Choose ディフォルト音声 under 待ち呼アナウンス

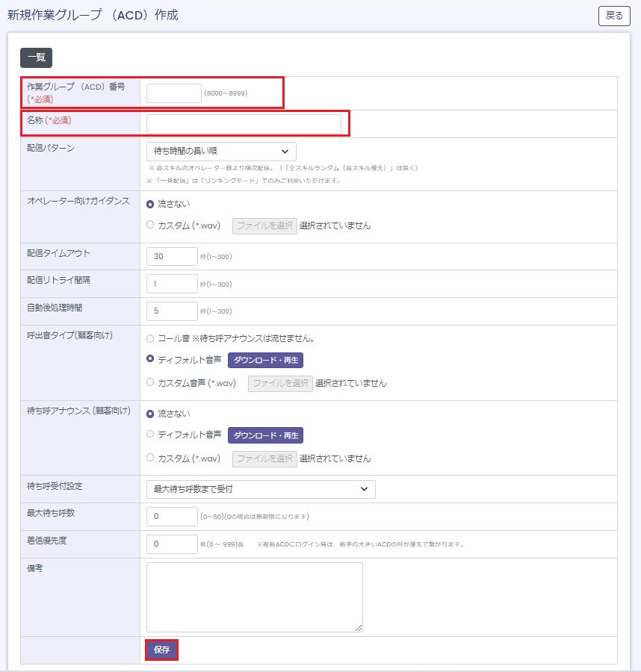tap(151, 435)
